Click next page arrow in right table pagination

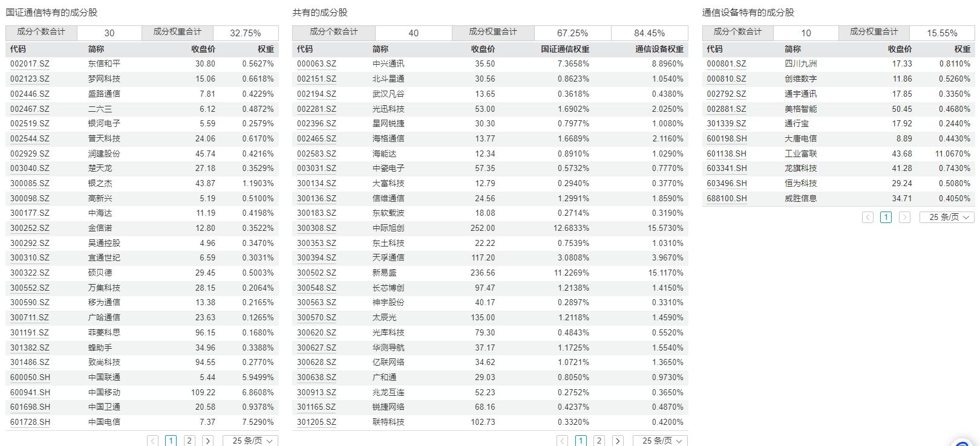(x=904, y=217)
